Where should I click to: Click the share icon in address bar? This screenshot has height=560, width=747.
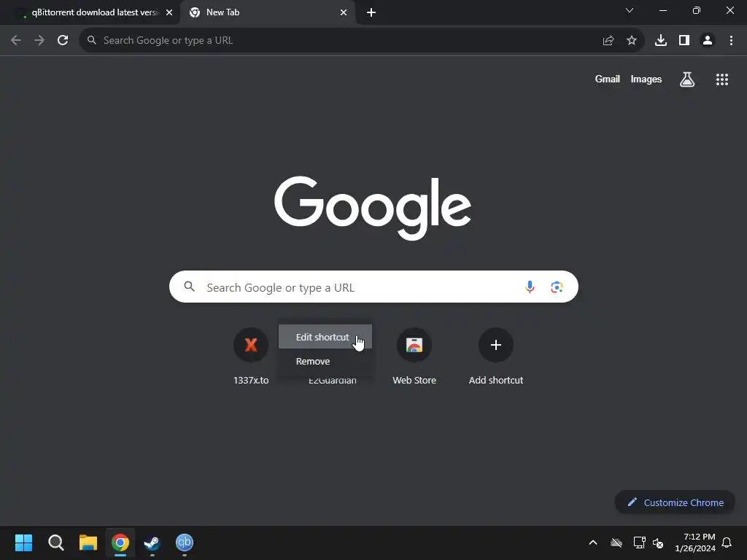point(608,41)
